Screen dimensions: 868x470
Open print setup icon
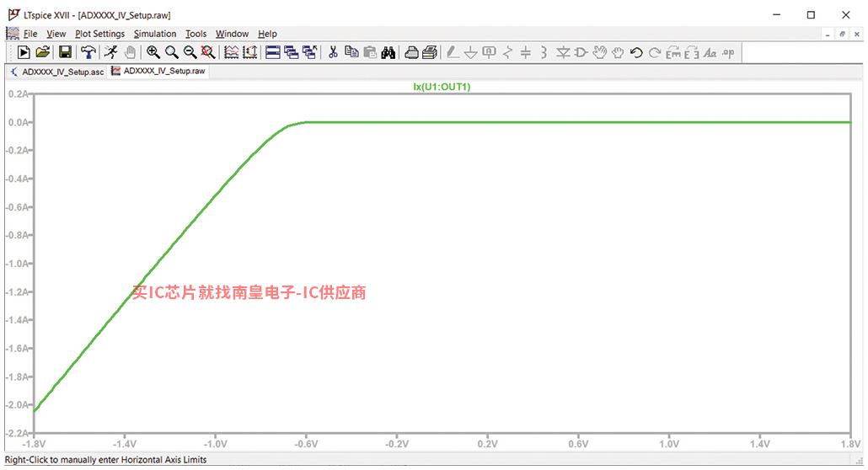pos(430,52)
